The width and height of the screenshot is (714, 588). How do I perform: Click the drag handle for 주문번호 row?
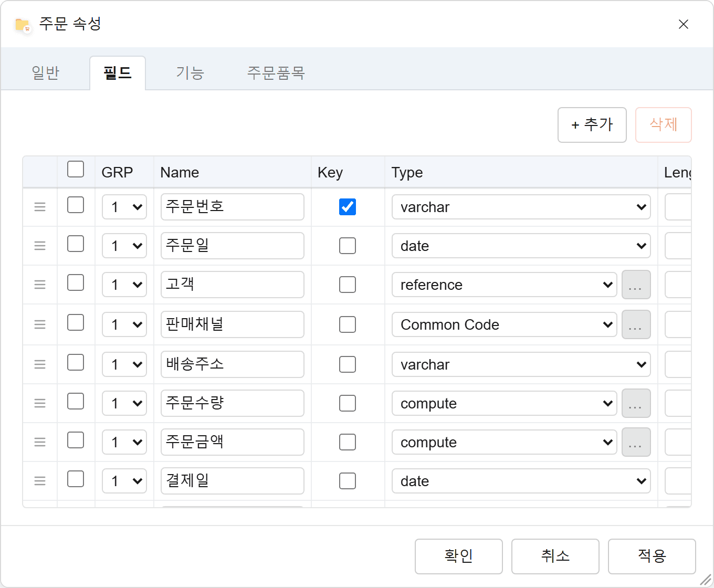(40, 207)
